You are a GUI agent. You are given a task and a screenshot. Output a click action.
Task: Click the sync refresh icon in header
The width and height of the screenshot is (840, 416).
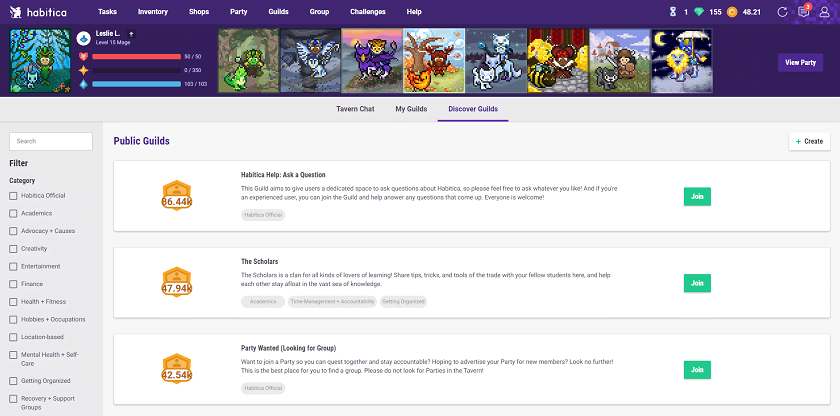(782, 12)
